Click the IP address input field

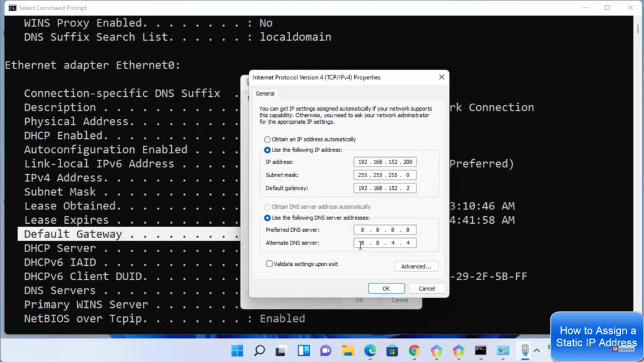384,162
